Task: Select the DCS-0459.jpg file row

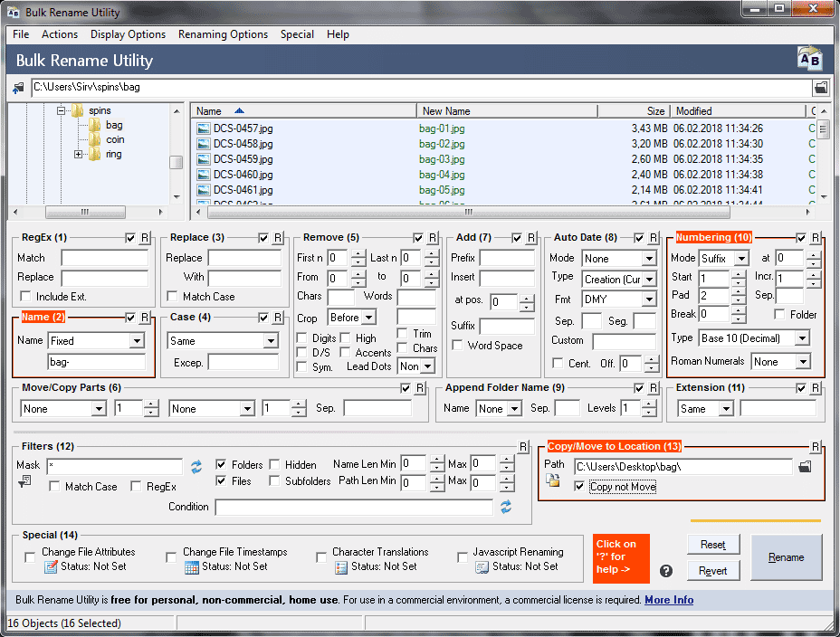Action: pos(243,159)
